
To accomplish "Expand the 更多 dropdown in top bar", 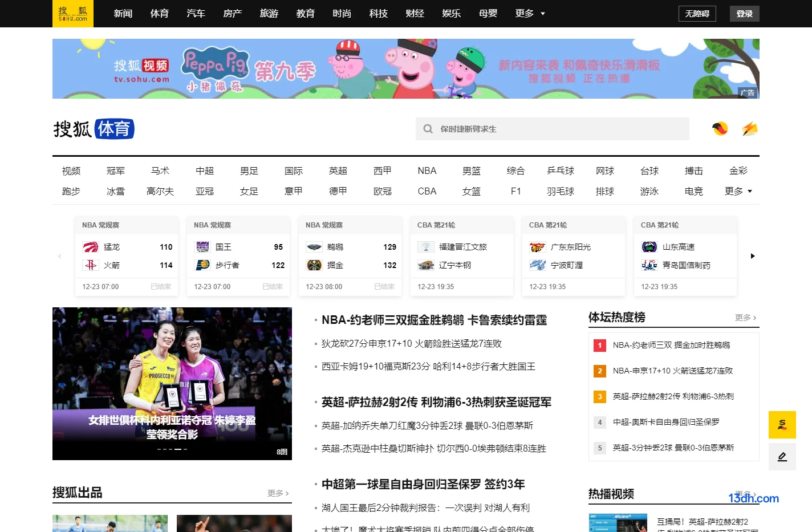I will (x=530, y=14).
